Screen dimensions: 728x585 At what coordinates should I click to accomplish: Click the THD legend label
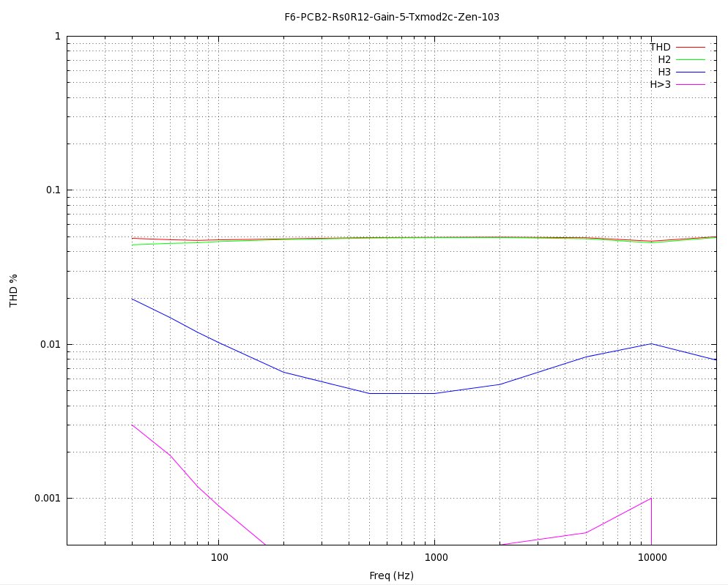coord(660,47)
